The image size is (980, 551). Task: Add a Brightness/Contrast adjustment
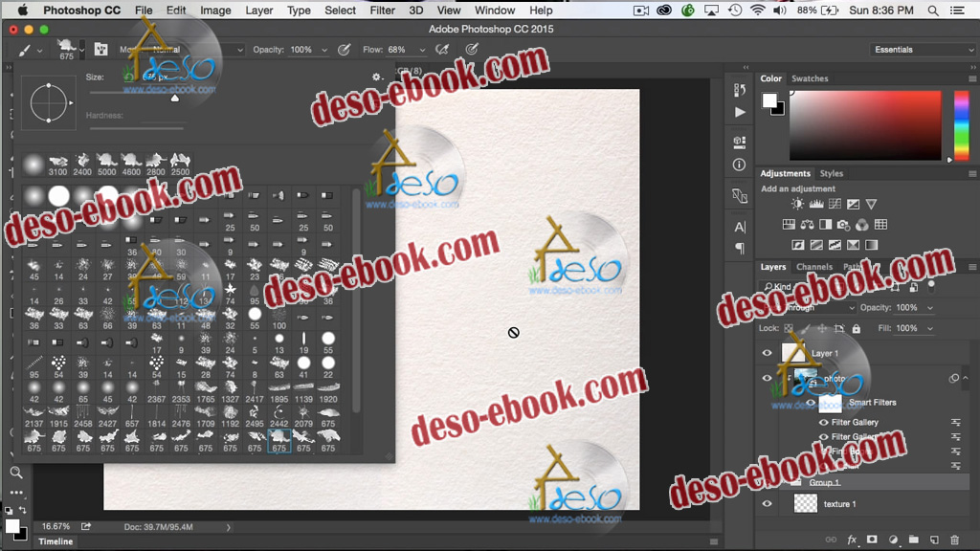[x=798, y=205]
